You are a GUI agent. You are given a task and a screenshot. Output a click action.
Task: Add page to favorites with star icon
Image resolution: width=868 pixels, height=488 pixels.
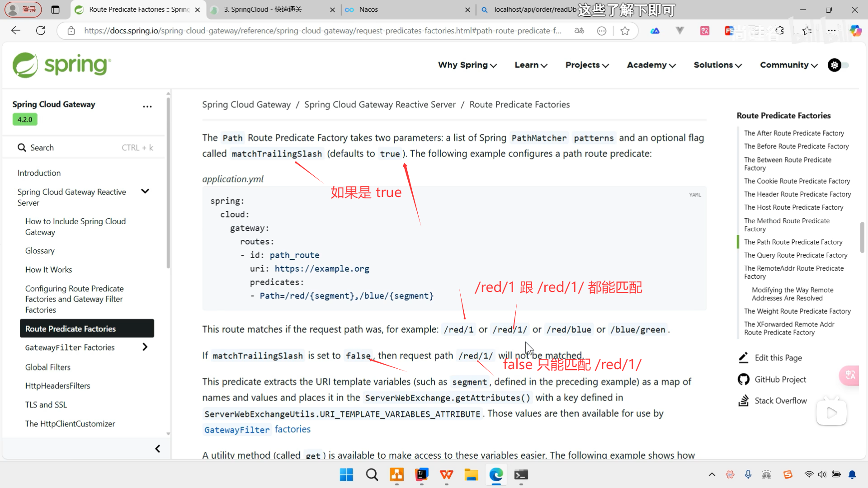click(625, 31)
